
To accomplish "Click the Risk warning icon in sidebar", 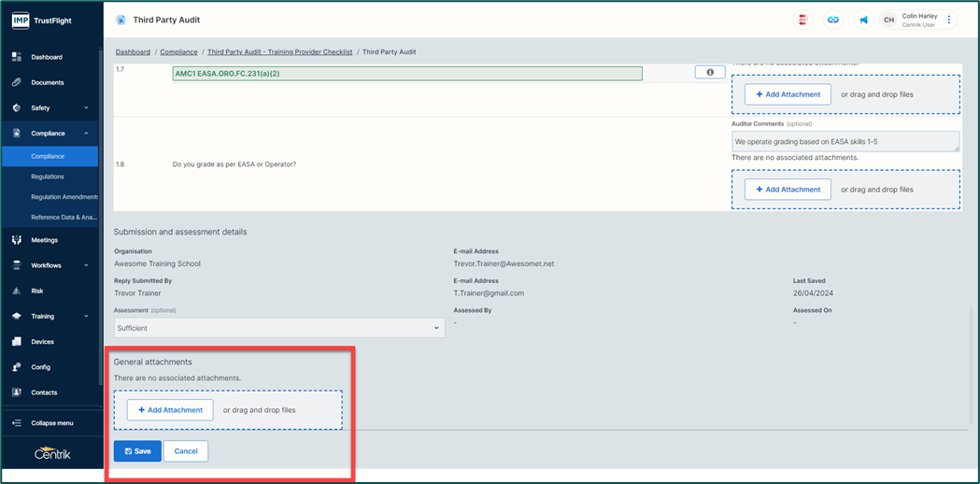I will [x=17, y=291].
